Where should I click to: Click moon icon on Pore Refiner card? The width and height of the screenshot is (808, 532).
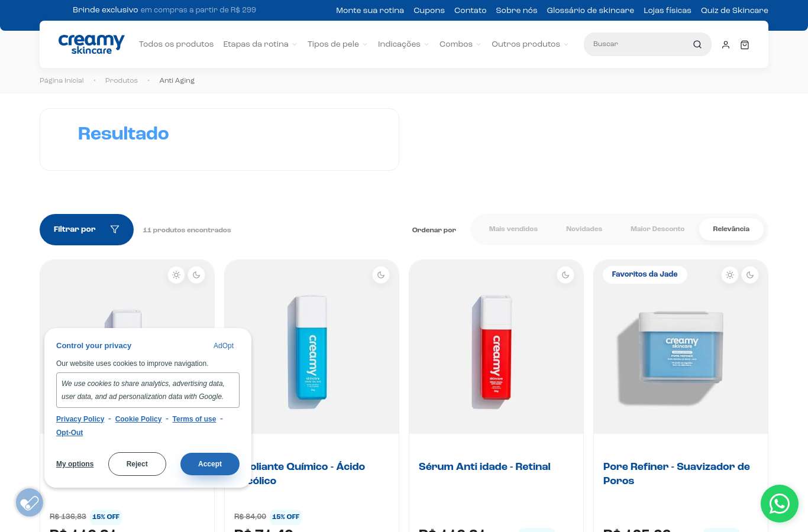pyautogui.click(x=750, y=275)
